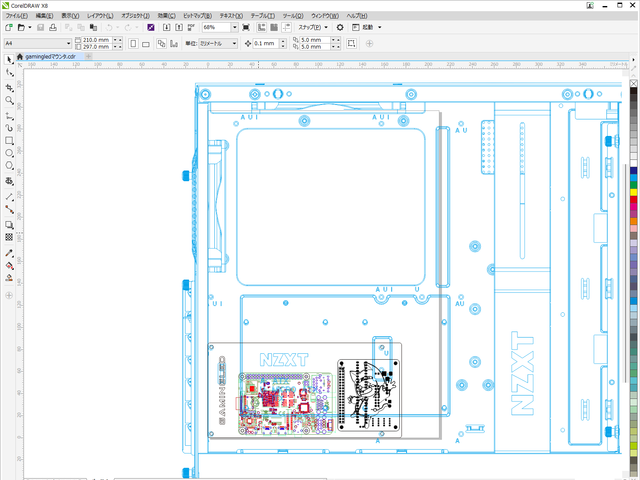
Task: Click the Options gear icon
Action: coord(340,27)
